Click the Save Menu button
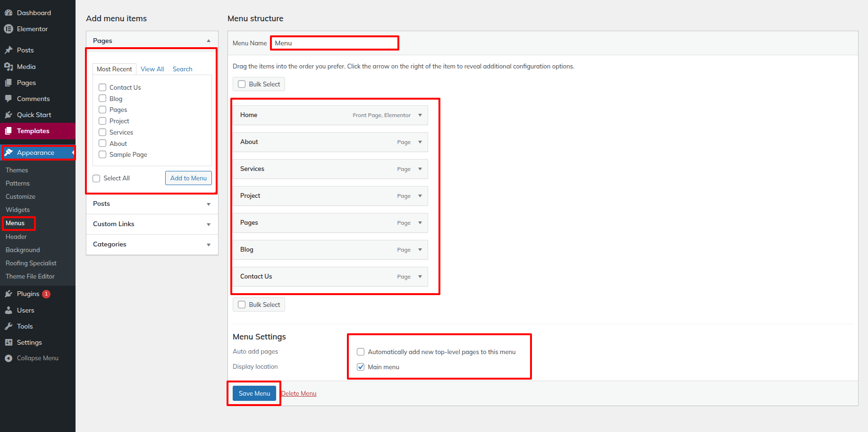 (x=254, y=393)
